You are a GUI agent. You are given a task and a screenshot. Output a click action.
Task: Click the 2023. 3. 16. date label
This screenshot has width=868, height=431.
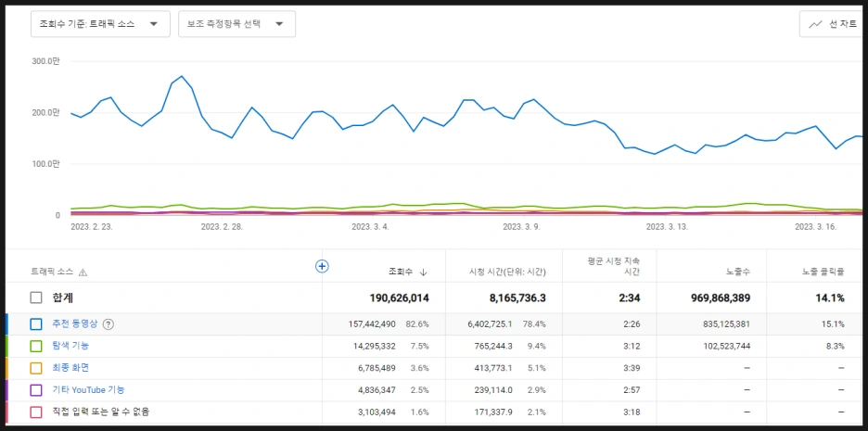click(815, 227)
